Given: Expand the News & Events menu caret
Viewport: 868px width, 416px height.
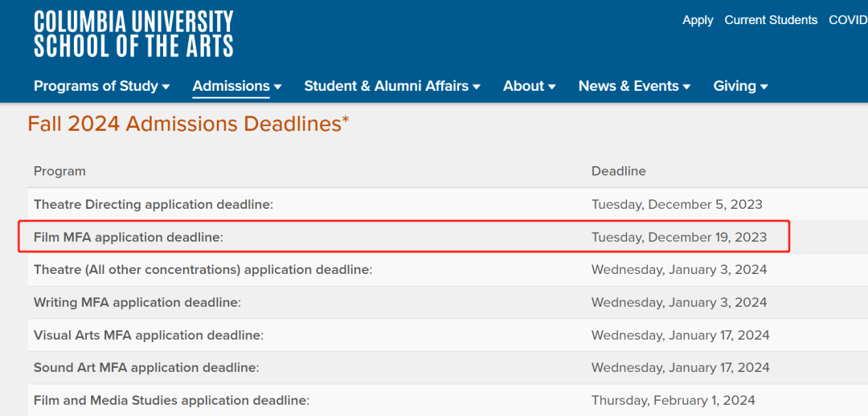Looking at the screenshot, I should point(686,87).
